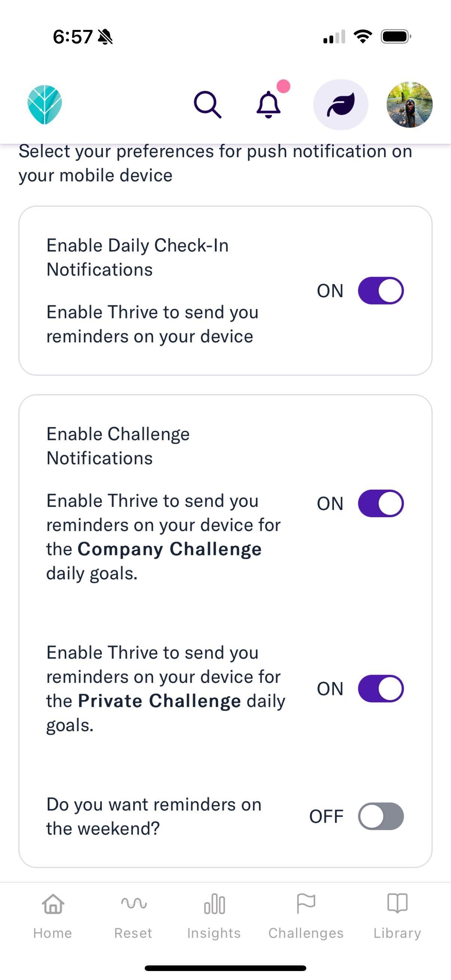Tap the Library book icon
Screen dimensions: 451x980
pos(397,903)
